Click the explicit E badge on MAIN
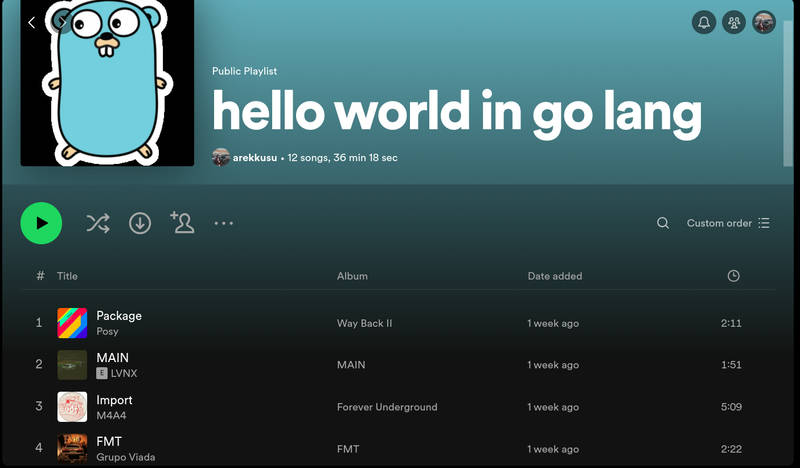This screenshot has width=800, height=468. point(102,373)
